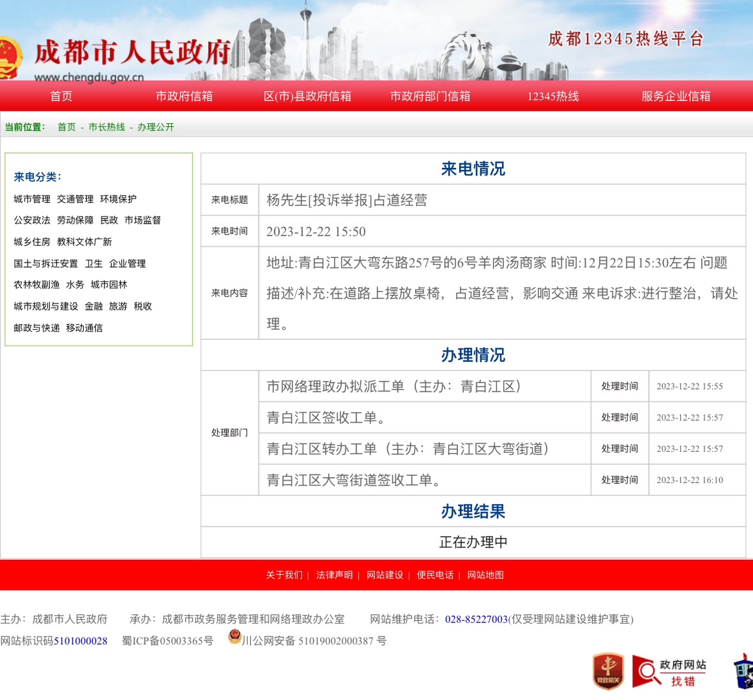
Task: Open 服务企业信箱 navigation item
Action: tap(676, 97)
